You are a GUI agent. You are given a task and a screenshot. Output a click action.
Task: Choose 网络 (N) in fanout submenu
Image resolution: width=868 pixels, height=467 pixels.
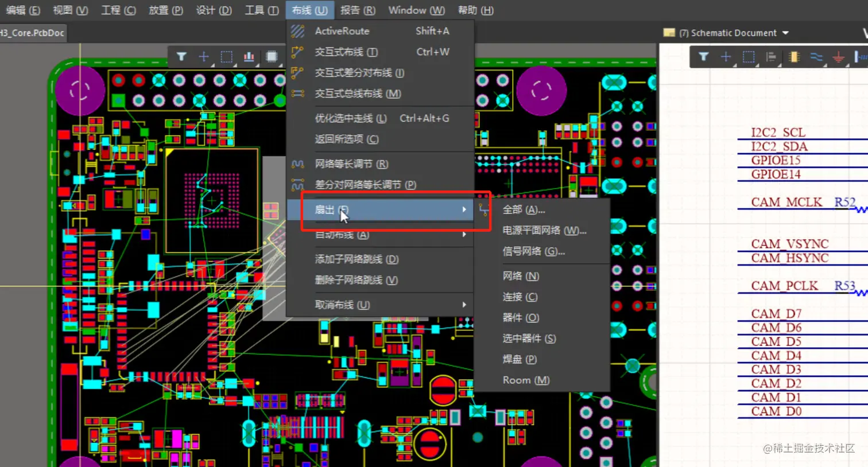tap(541, 276)
